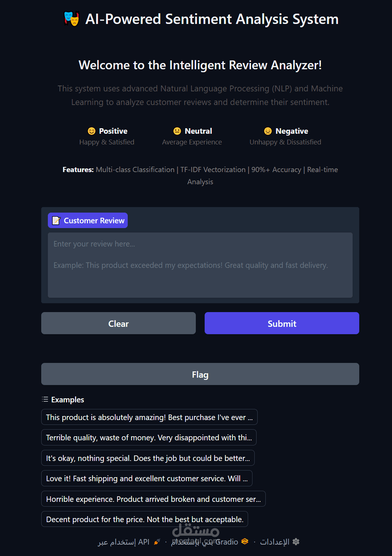
Task: Submit the review for analysis
Action: (x=282, y=323)
